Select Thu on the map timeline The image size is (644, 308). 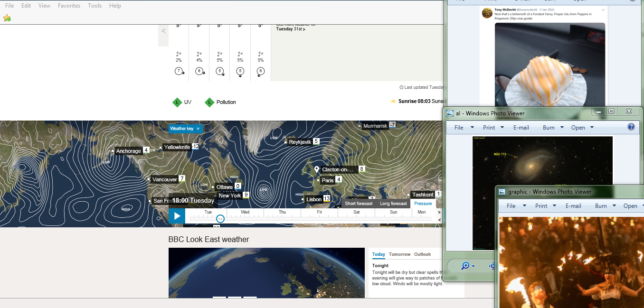282,212
